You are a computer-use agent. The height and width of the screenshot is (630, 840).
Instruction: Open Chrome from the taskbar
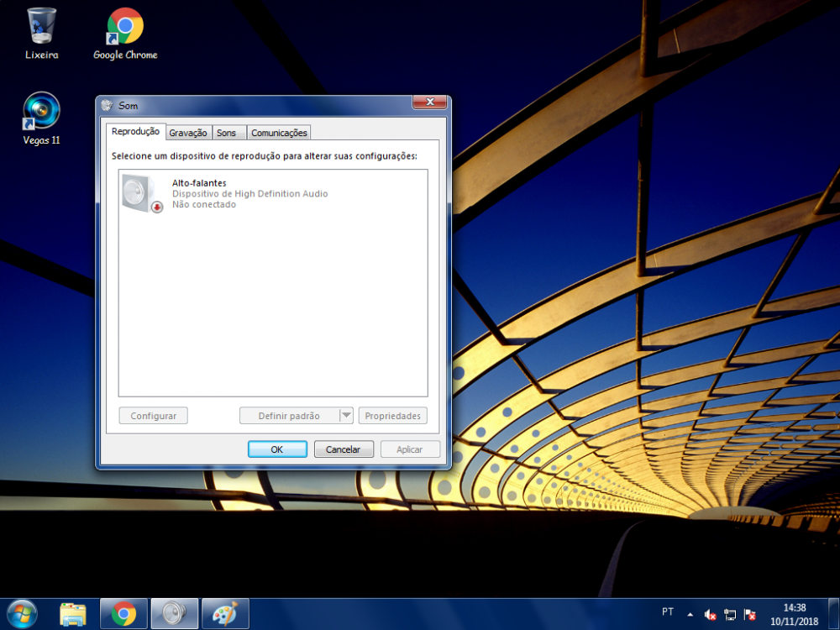pyautogui.click(x=123, y=614)
